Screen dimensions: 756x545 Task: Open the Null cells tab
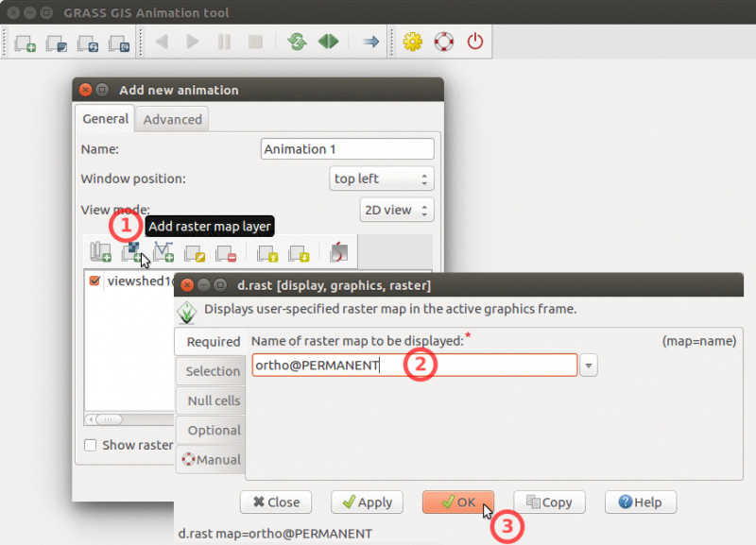(213, 400)
